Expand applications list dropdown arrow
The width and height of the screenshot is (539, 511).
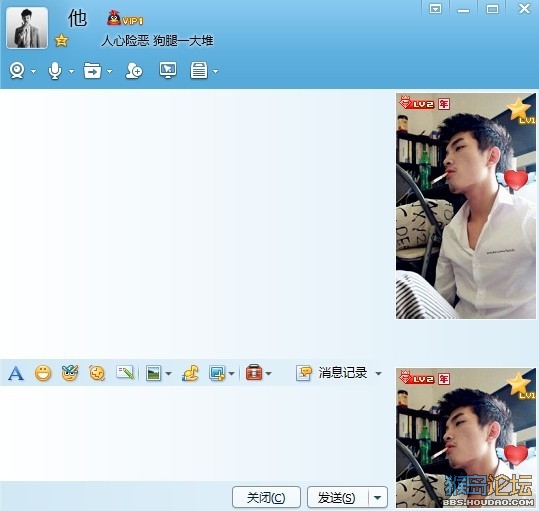coord(215,71)
